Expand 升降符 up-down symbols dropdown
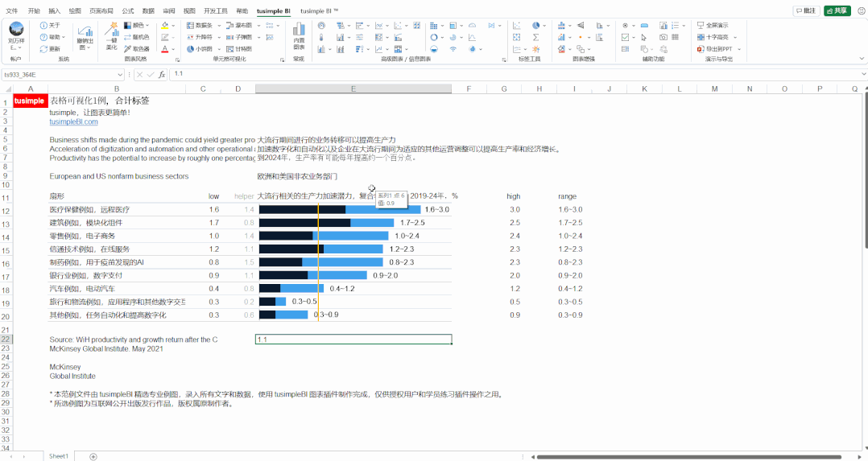 219,37
